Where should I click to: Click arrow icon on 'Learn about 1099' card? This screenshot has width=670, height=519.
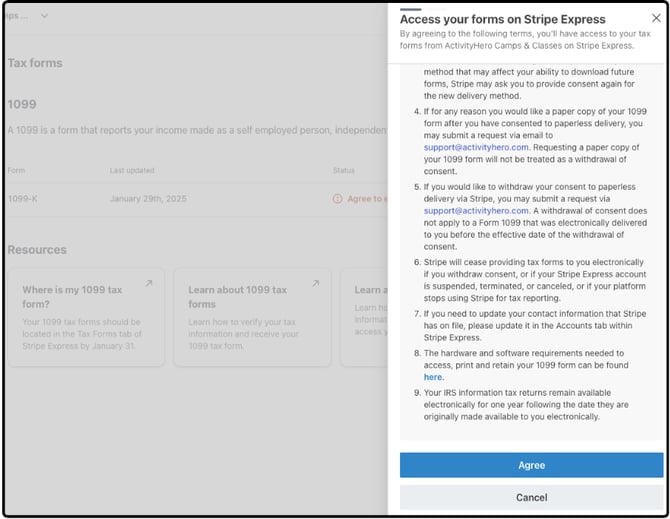[314, 284]
